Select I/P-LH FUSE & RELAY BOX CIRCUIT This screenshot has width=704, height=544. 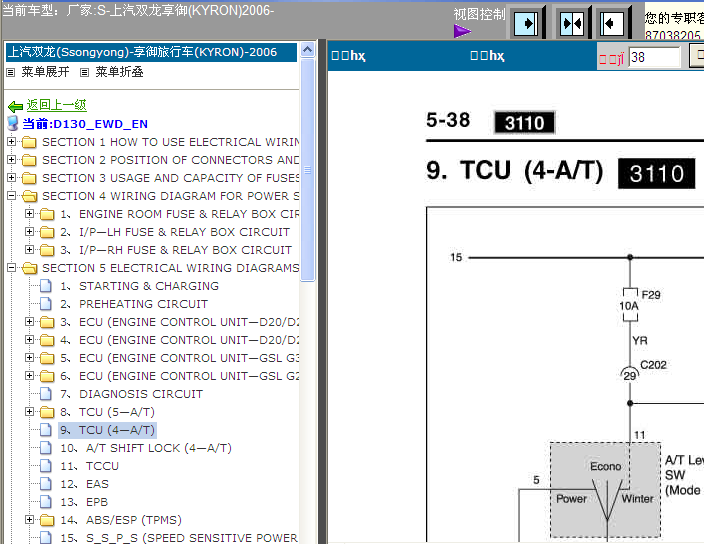pyautogui.click(x=175, y=232)
